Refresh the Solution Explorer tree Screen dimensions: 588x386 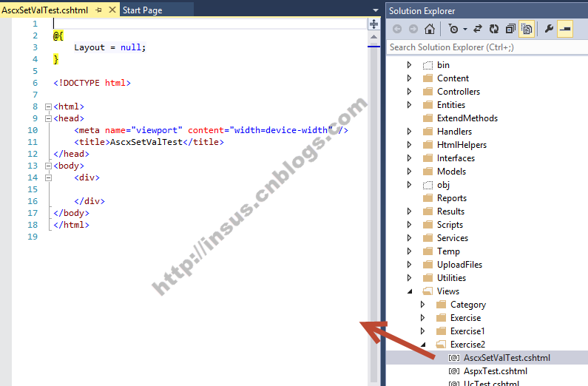(x=494, y=29)
